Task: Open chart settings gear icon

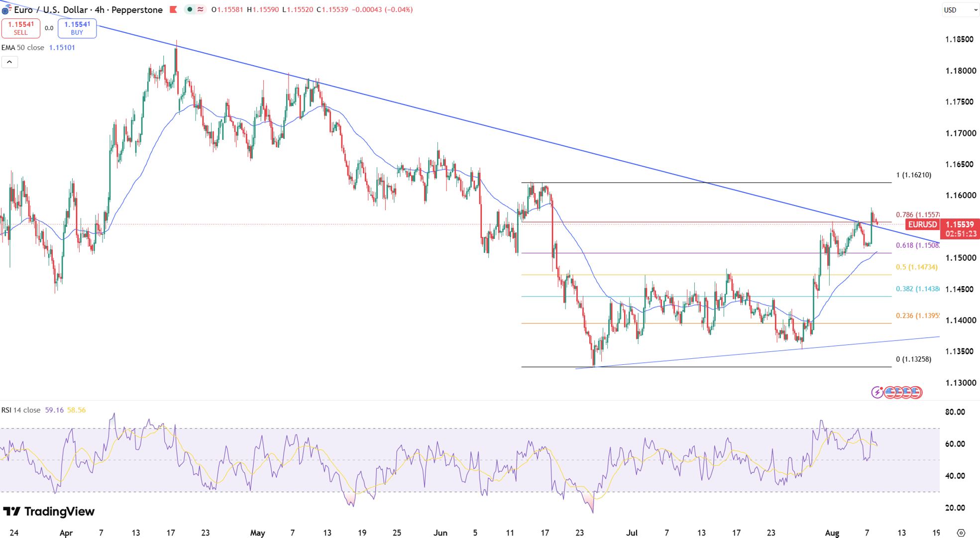Action: pos(961,533)
